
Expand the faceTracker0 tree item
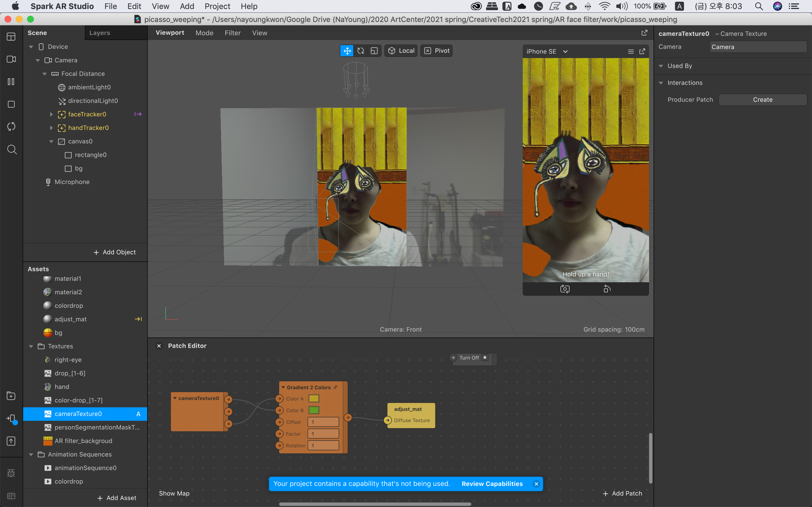tap(51, 114)
